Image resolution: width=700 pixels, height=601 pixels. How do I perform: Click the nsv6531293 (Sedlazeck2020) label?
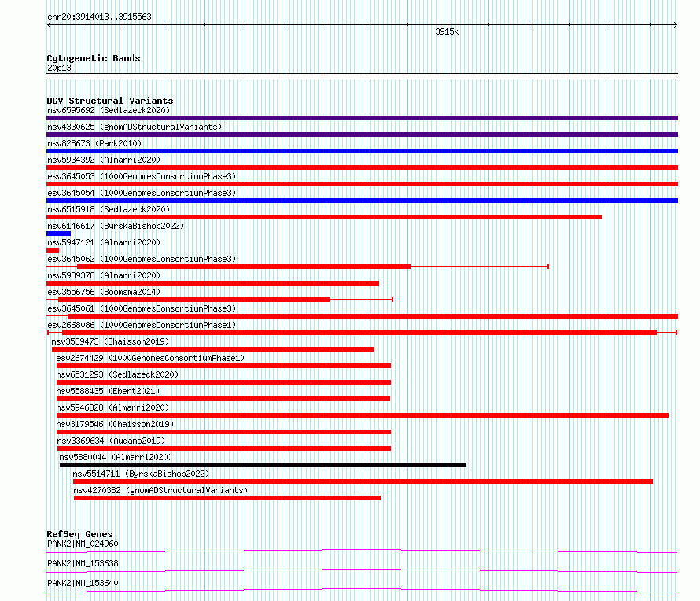117,374
